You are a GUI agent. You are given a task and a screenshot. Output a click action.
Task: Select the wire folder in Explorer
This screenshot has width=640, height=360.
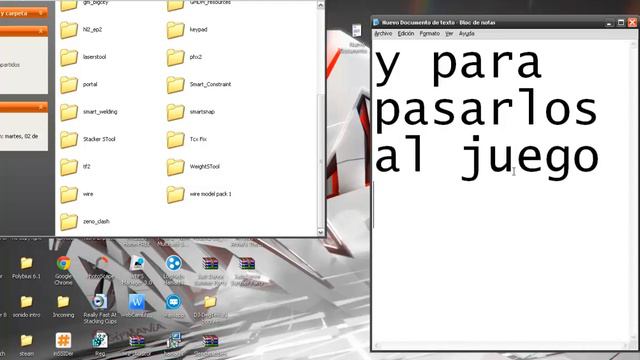point(77,194)
